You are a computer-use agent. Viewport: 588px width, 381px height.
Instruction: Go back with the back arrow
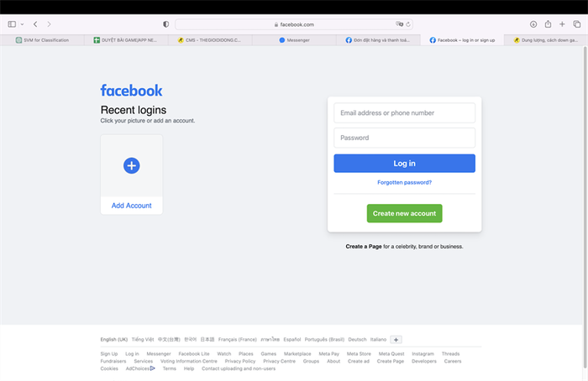pyautogui.click(x=35, y=24)
